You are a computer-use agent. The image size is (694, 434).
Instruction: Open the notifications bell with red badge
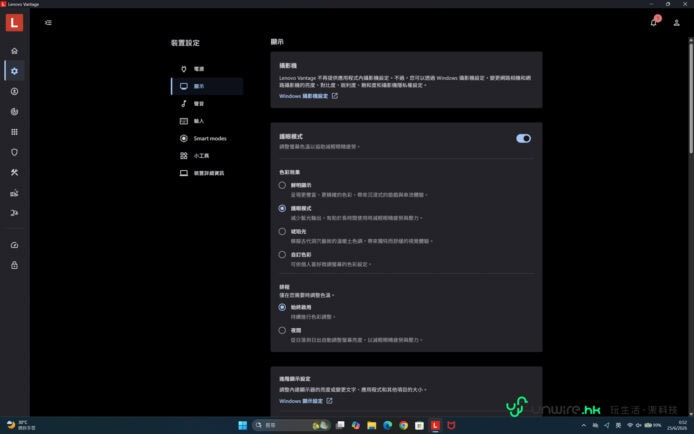(x=654, y=22)
